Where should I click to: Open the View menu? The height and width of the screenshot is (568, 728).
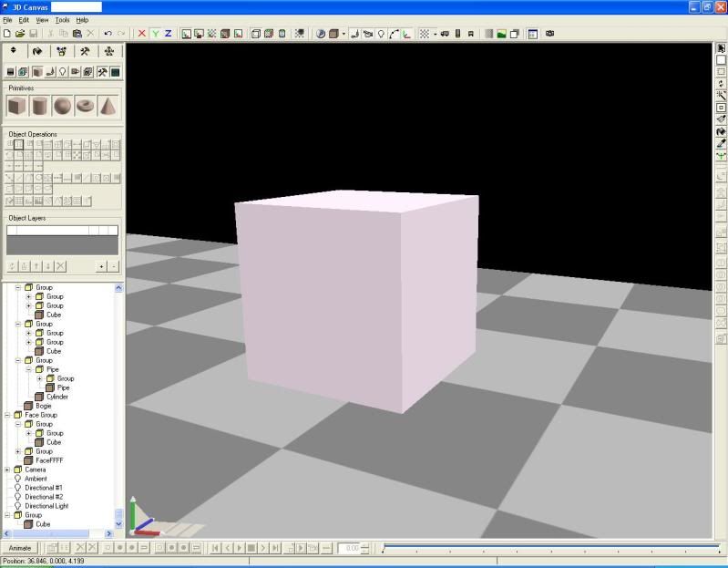click(x=42, y=19)
